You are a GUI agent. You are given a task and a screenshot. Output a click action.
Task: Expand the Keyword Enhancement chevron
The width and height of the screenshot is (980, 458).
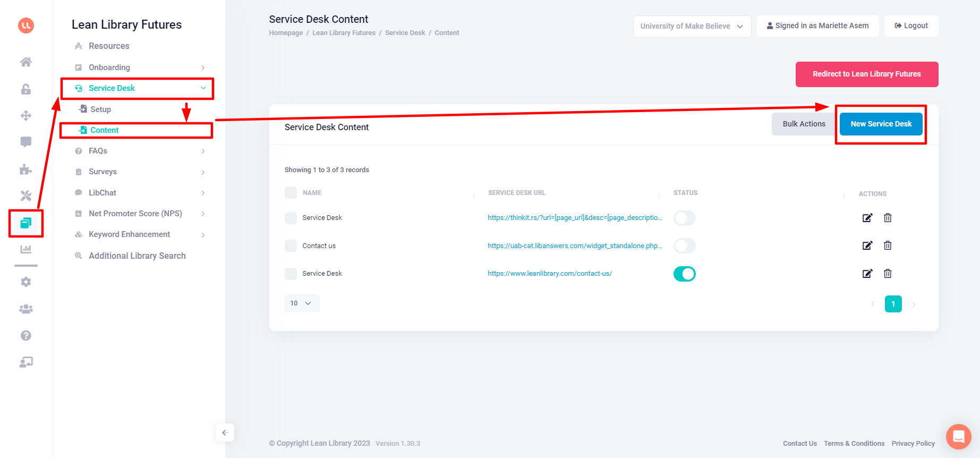pyautogui.click(x=203, y=235)
